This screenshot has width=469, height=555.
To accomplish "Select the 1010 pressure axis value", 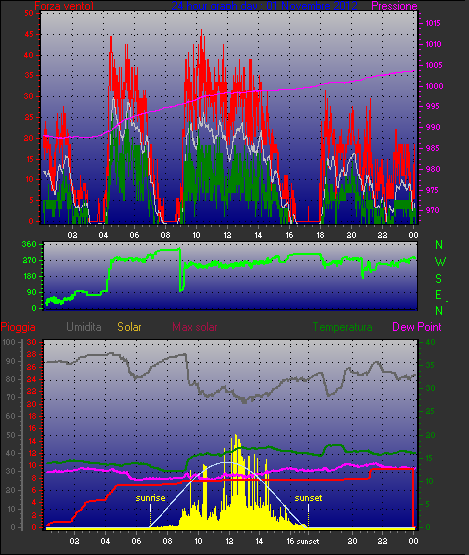I will pyautogui.click(x=433, y=44).
